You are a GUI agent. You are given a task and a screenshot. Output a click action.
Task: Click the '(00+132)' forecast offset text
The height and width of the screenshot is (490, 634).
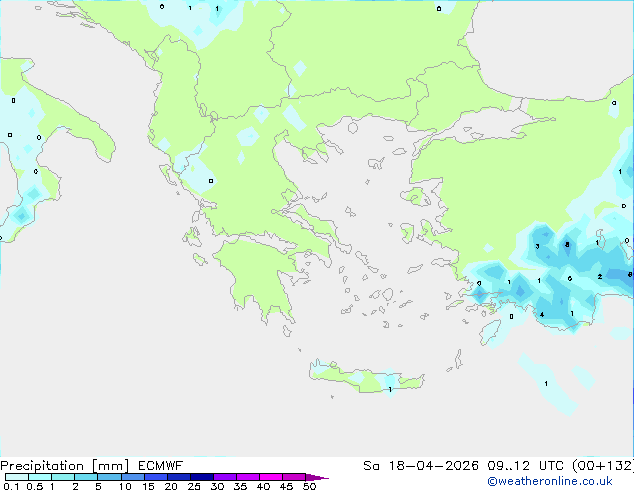click(x=603, y=466)
